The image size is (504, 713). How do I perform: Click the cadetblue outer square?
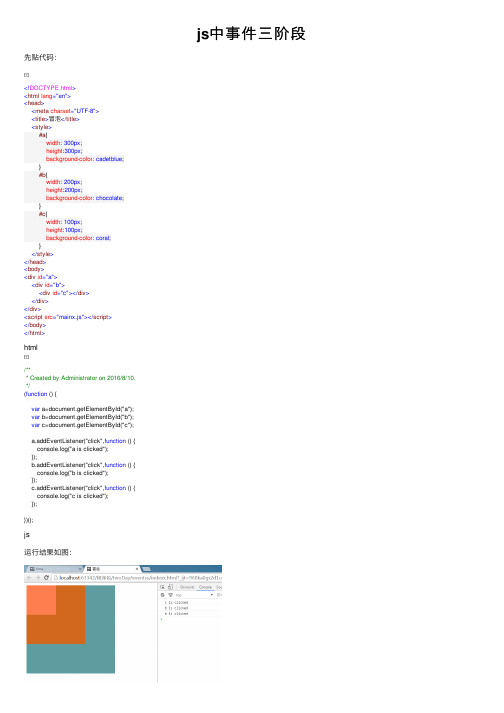tap(100, 658)
